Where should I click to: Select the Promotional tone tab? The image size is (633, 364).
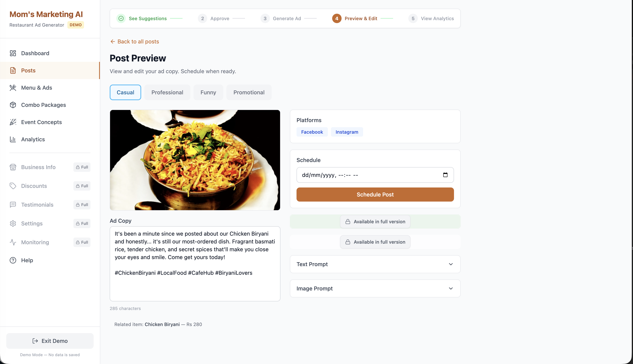249,92
